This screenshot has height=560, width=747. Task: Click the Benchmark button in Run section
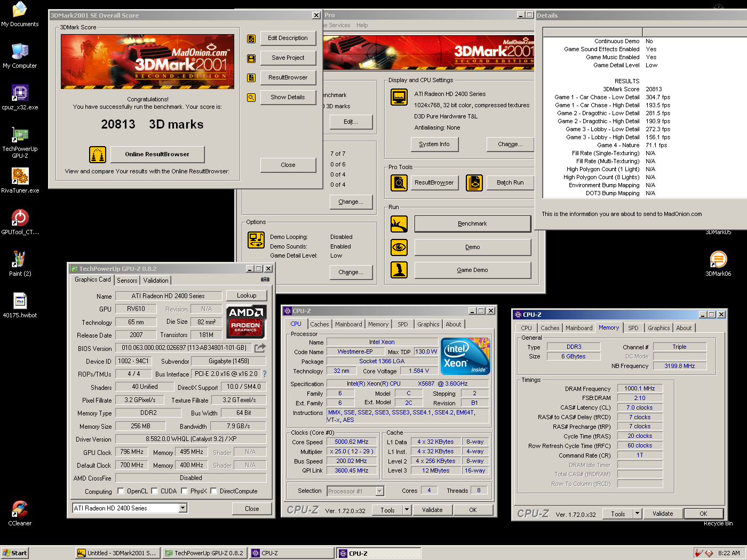tap(473, 224)
